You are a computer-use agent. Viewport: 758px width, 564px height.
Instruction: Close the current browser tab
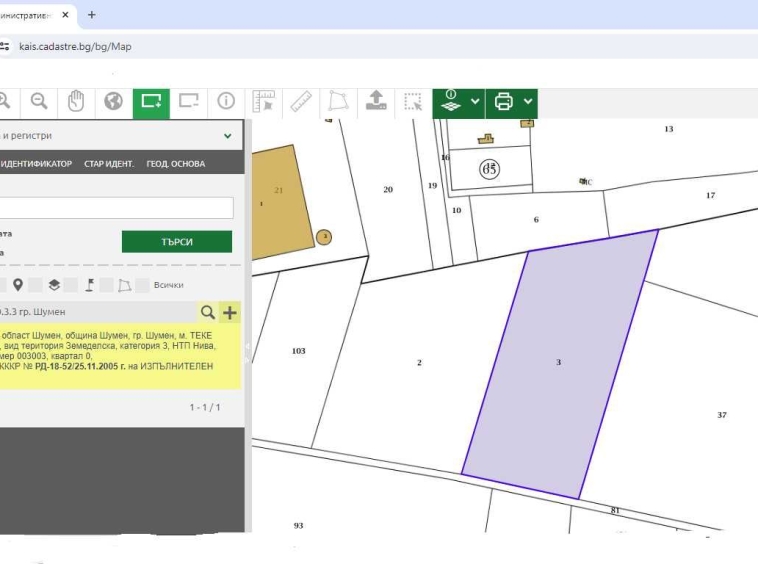click(65, 15)
